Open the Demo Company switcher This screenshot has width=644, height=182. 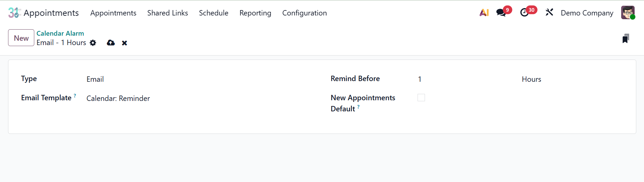click(x=587, y=13)
